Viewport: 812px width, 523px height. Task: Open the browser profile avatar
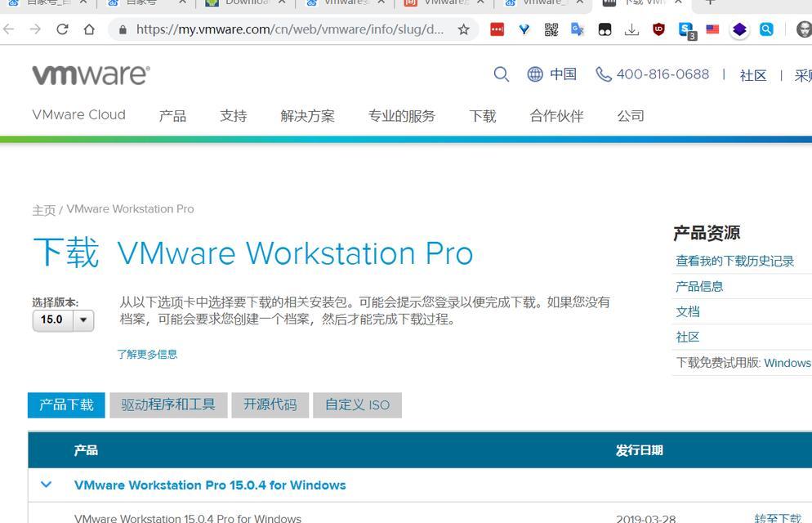pyautogui.click(x=804, y=29)
